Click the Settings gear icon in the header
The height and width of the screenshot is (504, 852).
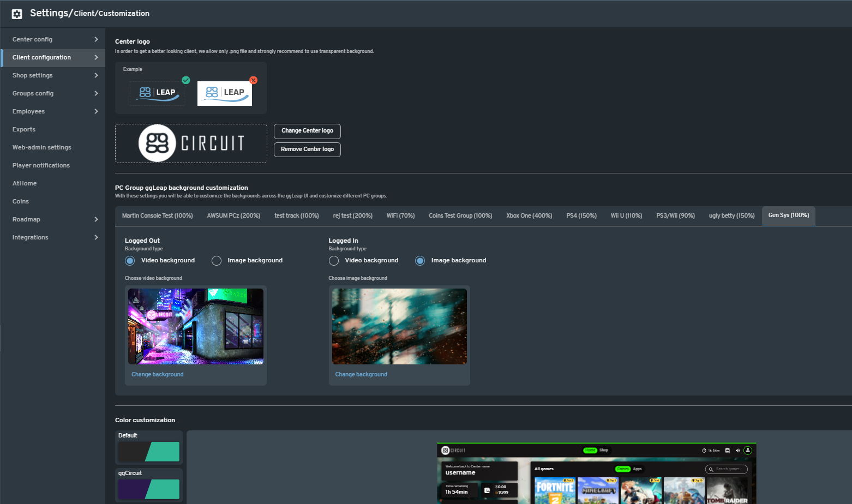pyautogui.click(x=16, y=13)
